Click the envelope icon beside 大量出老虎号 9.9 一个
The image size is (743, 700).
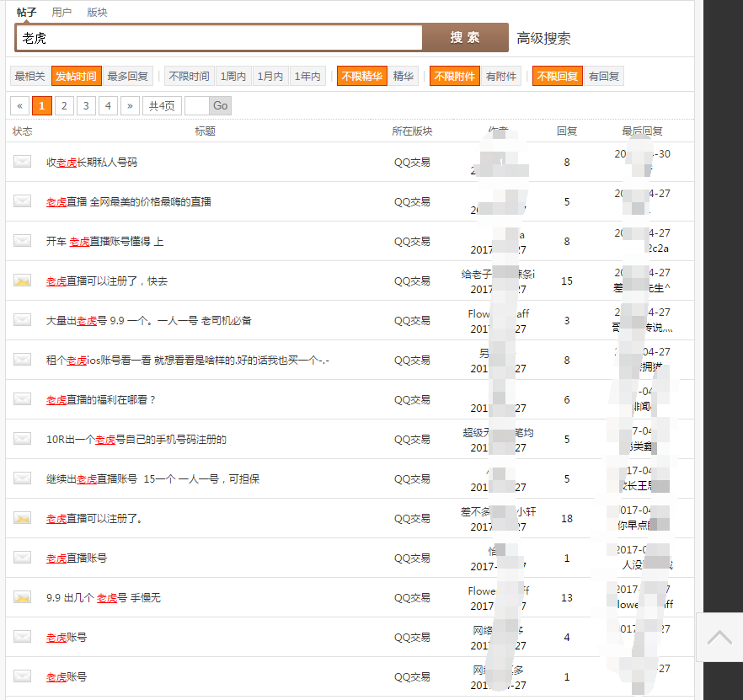point(22,320)
